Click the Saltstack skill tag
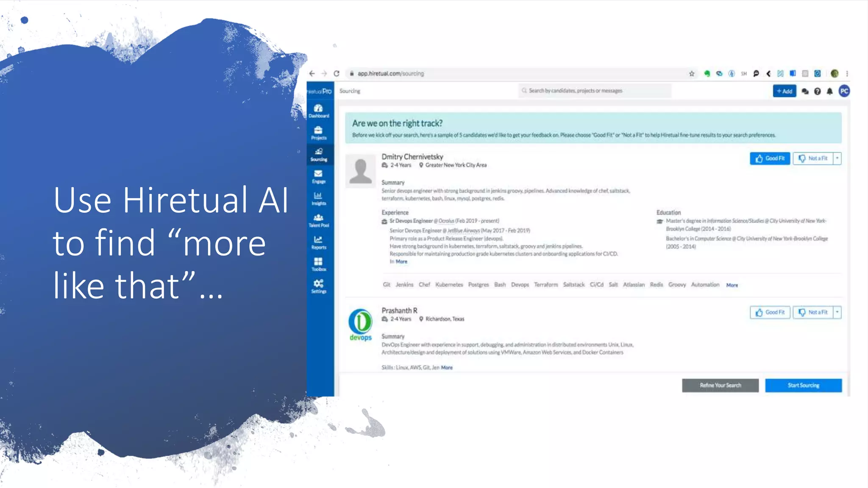This screenshot has width=868, height=488. tap(574, 285)
